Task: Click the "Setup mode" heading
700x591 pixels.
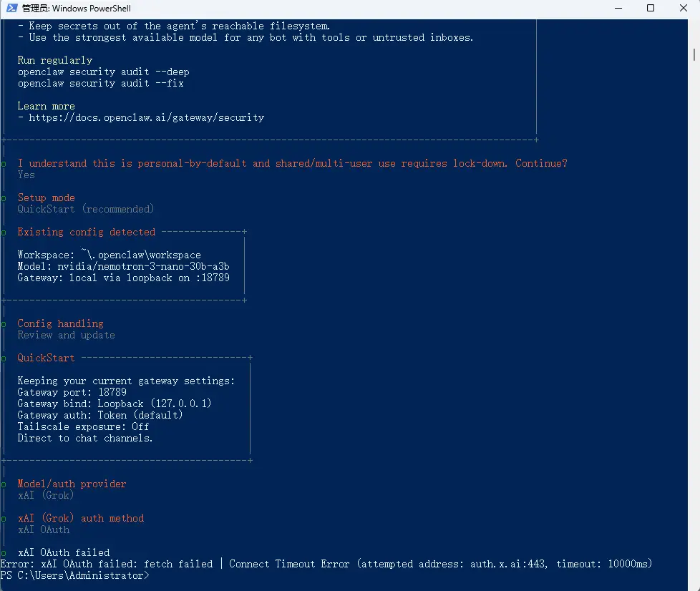Action: pos(46,197)
